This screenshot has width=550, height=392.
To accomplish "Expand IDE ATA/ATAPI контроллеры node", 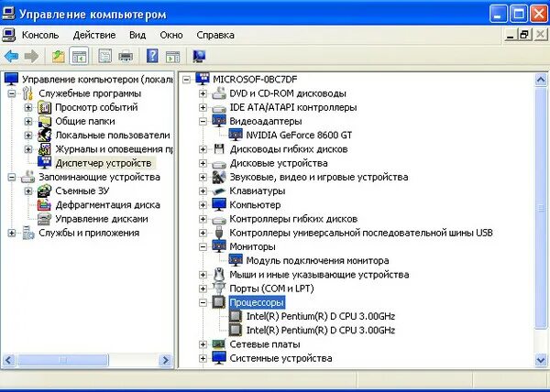I will pyautogui.click(x=203, y=107).
